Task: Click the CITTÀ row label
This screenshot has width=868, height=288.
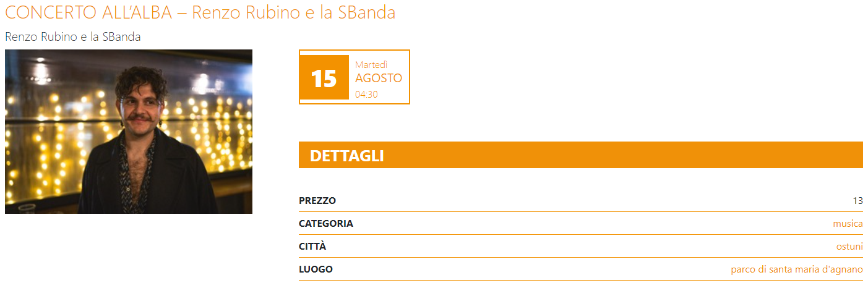Action: [312, 247]
